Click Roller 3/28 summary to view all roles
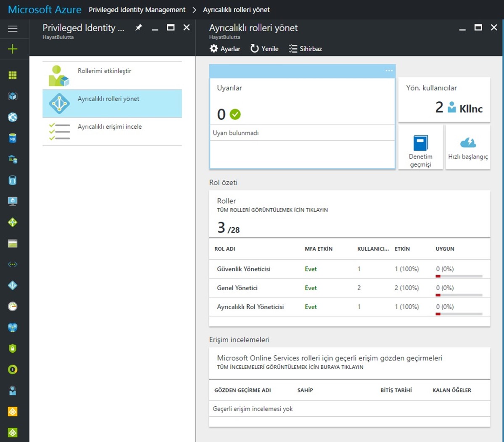The height and width of the screenshot is (442, 504). coord(350,214)
